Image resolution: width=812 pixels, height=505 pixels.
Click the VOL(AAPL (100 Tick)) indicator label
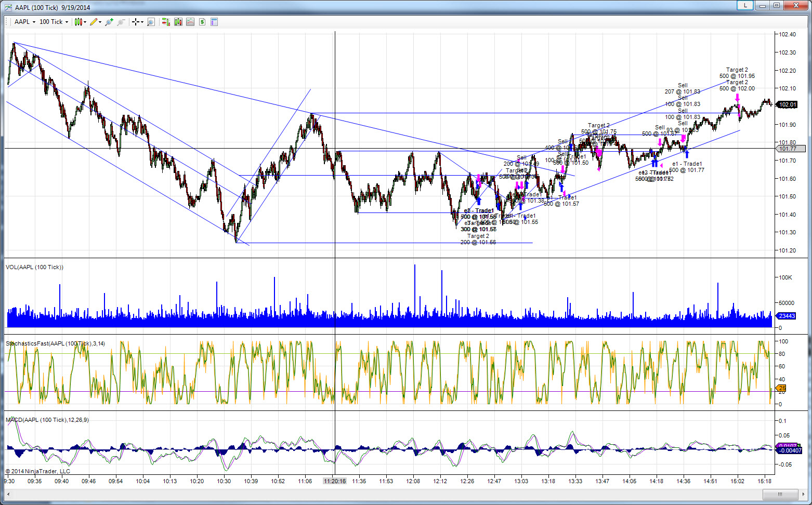coord(34,267)
